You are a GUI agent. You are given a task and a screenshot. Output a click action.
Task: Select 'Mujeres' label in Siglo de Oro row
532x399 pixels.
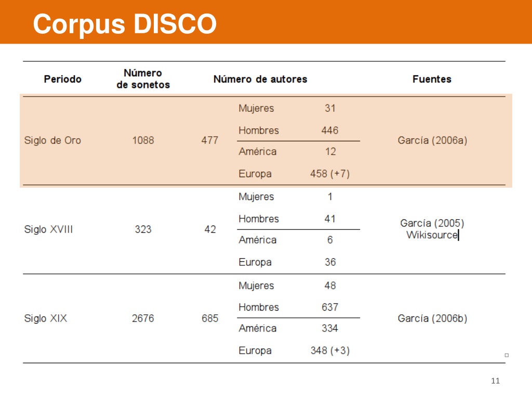point(256,109)
